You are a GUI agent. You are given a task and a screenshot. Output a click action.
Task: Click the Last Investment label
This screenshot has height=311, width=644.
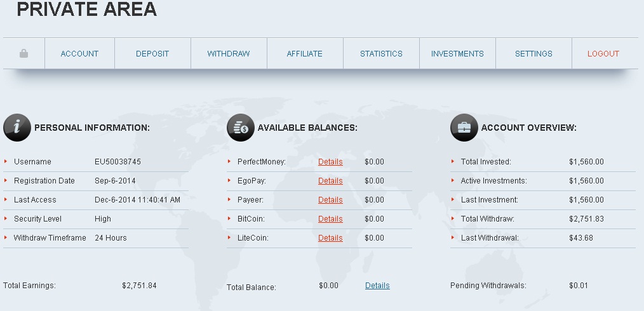[490, 200]
